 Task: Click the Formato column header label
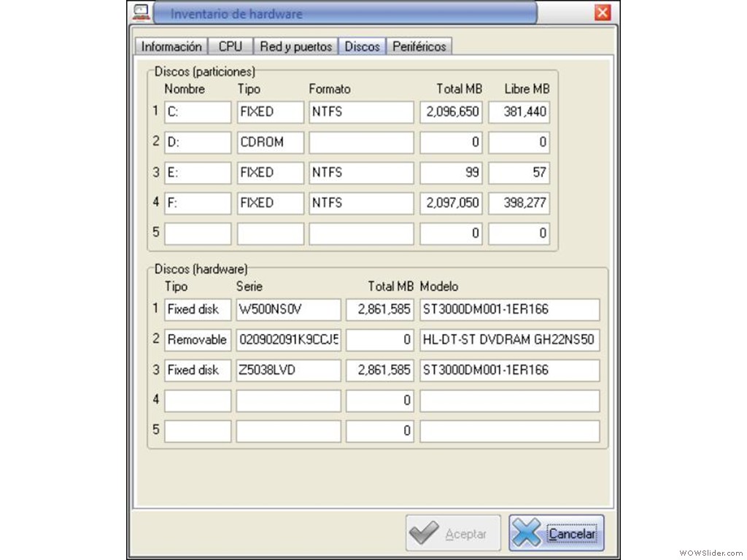point(330,89)
